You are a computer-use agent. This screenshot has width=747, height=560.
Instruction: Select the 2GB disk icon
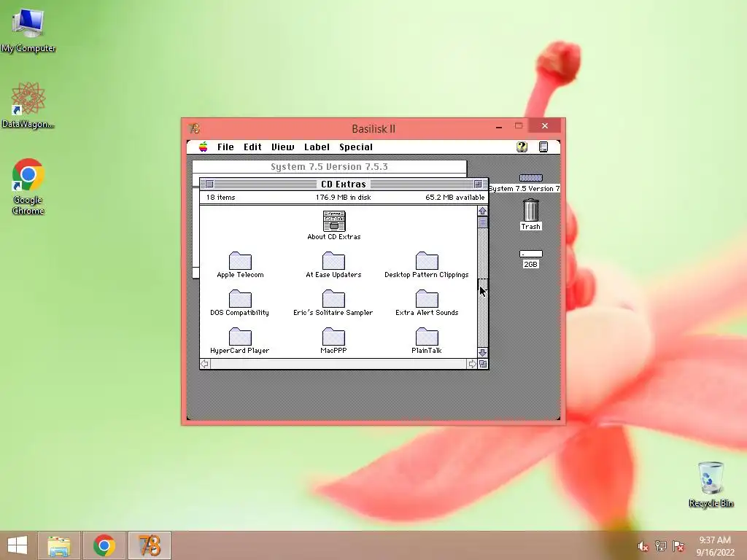click(531, 254)
